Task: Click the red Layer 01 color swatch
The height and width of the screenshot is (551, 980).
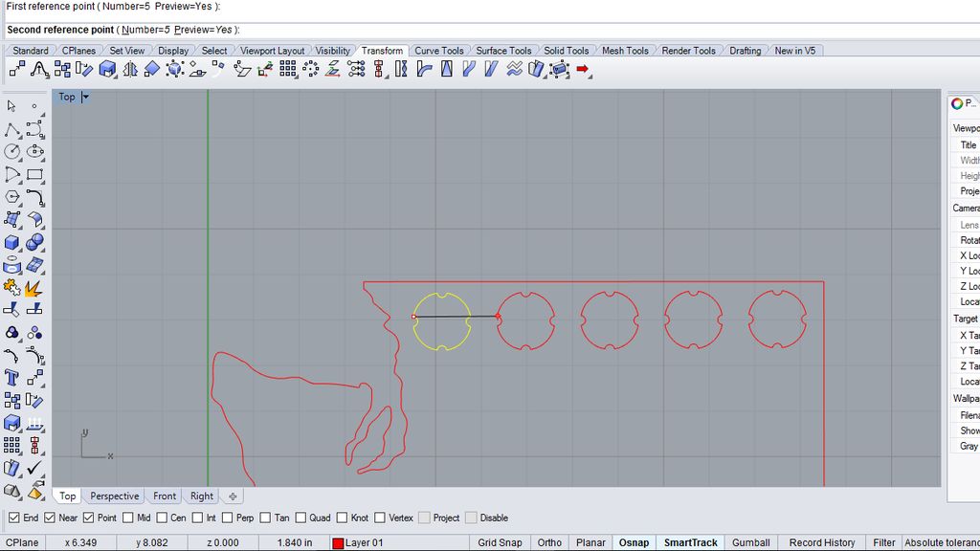Action: [338, 543]
